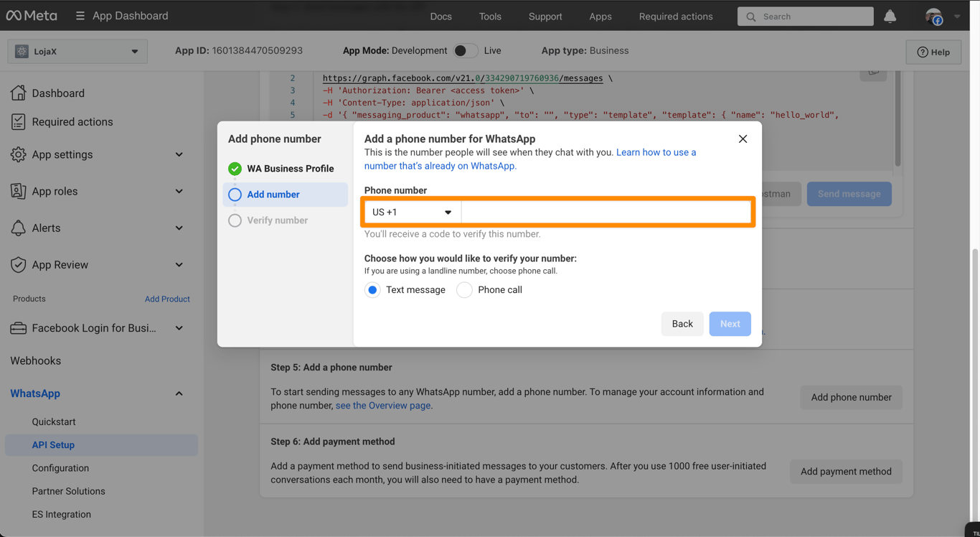Click the Back button in dialog
The width and height of the screenshot is (980, 537).
click(x=682, y=324)
